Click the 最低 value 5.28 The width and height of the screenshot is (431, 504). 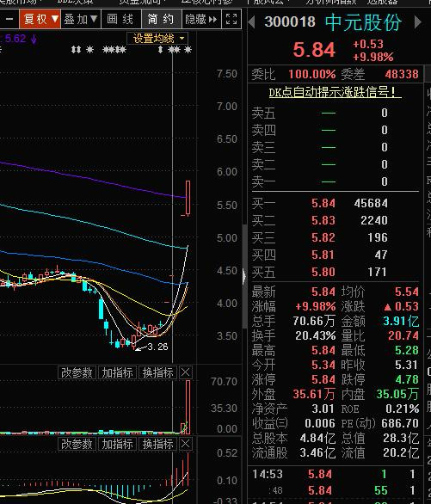pos(407,350)
